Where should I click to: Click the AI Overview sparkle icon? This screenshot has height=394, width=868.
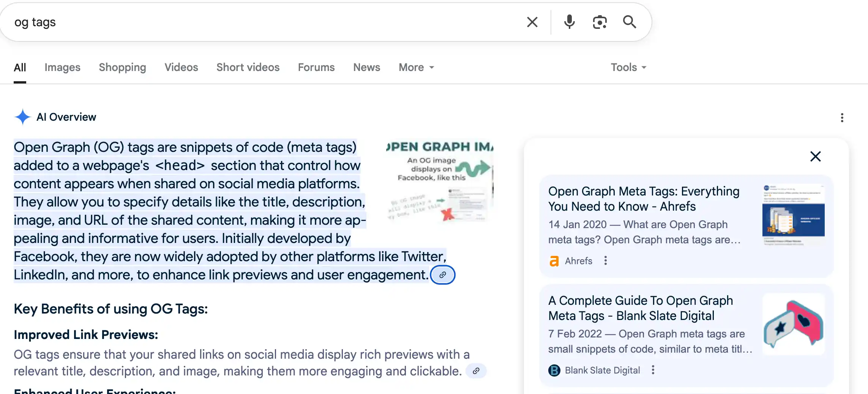coord(23,117)
